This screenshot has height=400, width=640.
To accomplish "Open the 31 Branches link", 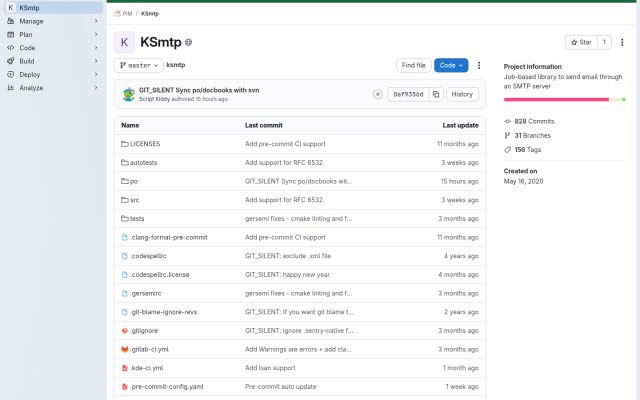I will coord(532,136).
